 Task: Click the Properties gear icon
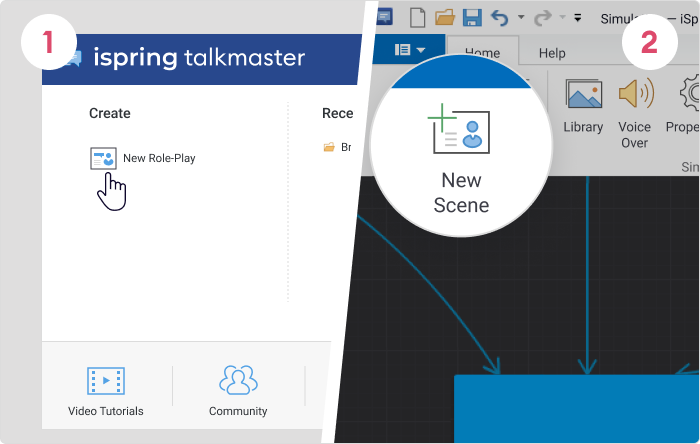(689, 93)
